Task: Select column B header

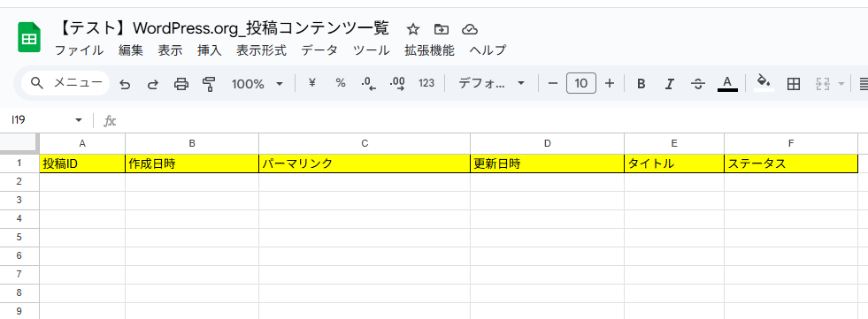Action: tap(192, 143)
